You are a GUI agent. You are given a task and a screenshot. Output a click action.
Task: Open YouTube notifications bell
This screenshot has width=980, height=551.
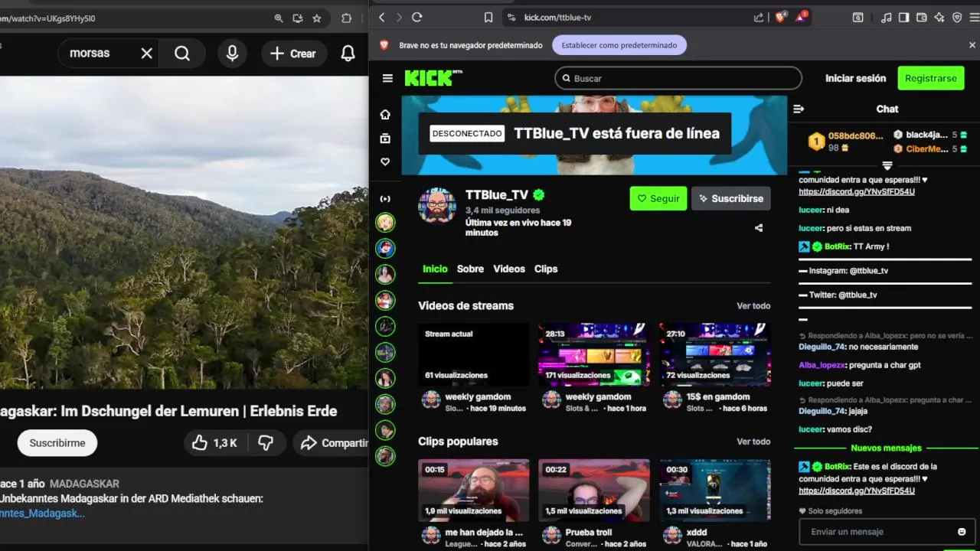pyautogui.click(x=348, y=54)
